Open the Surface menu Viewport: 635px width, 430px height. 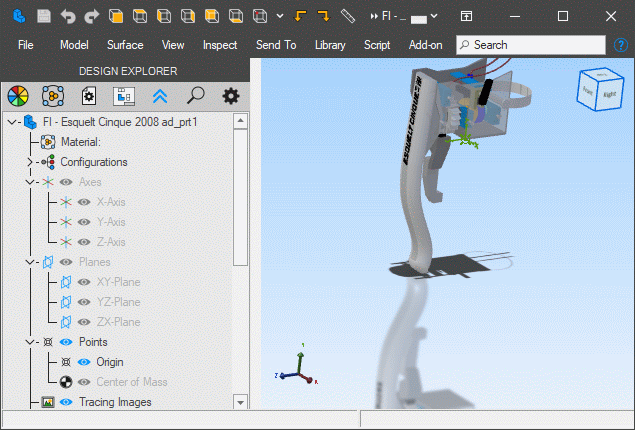125,45
